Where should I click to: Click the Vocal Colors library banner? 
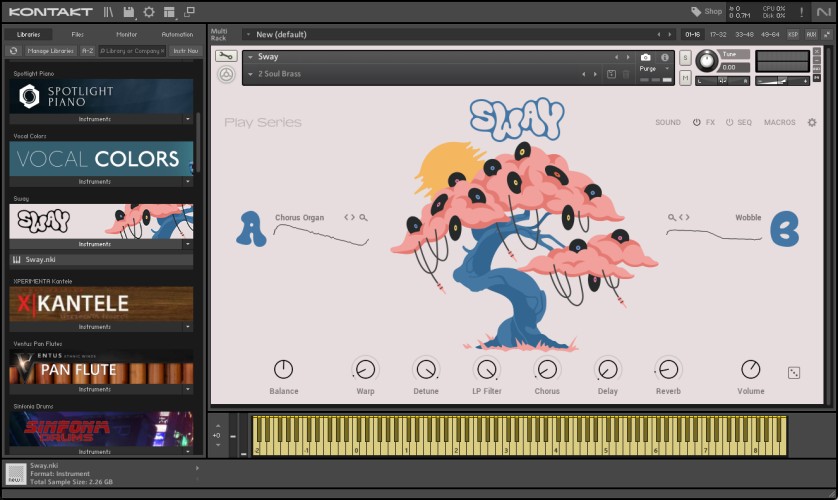click(x=102, y=159)
